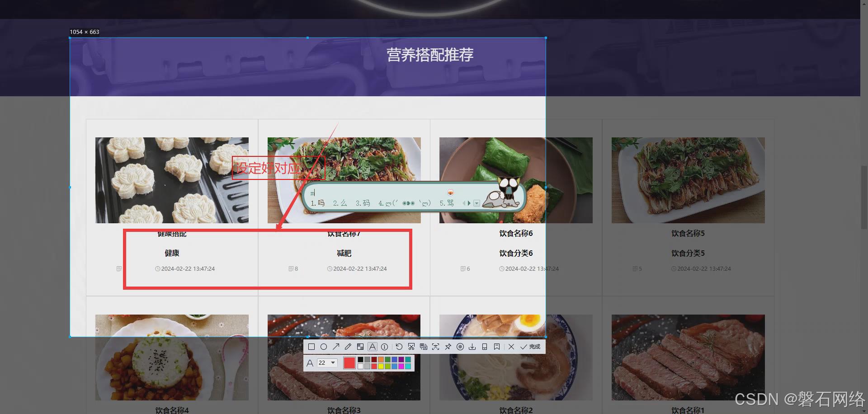Choose IME candidate 4 kaomoji face

point(405,203)
